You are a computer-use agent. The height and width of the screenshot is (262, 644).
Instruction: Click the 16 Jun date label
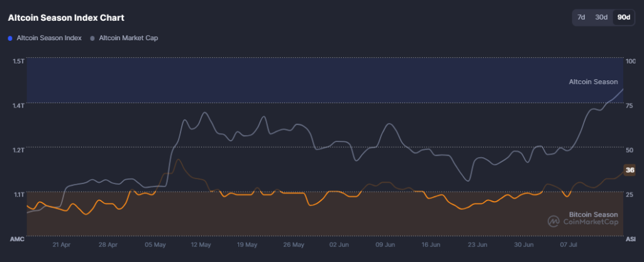431,245
